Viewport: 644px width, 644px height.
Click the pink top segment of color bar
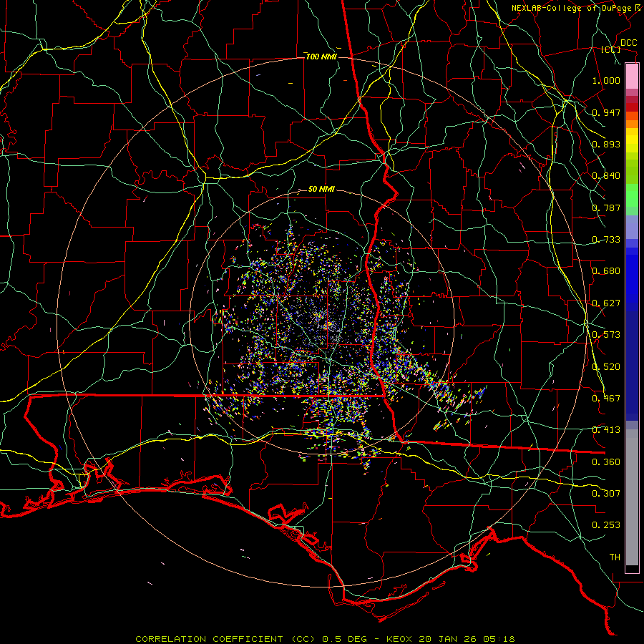(632, 77)
